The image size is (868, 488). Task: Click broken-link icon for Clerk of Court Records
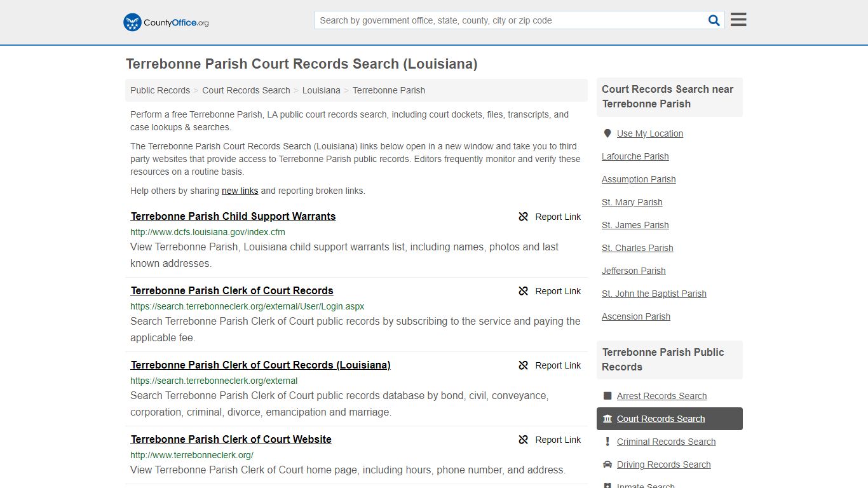tap(524, 291)
